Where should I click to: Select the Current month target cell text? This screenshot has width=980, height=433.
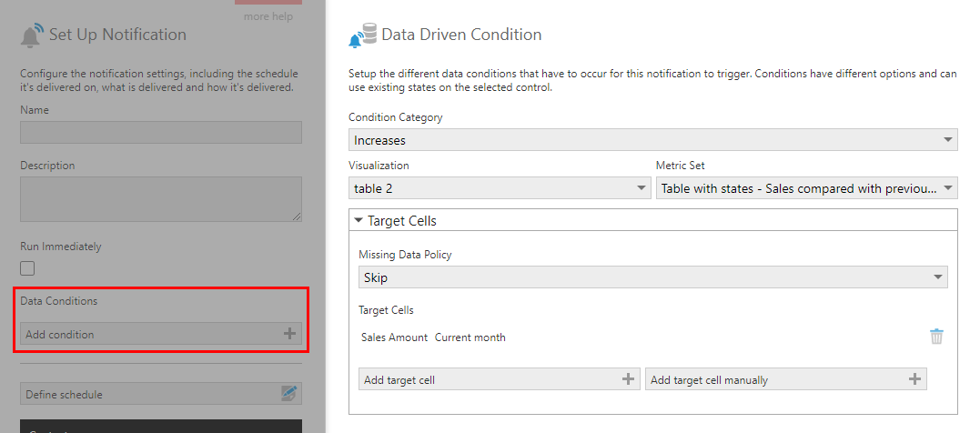click(x=470, y=337)
